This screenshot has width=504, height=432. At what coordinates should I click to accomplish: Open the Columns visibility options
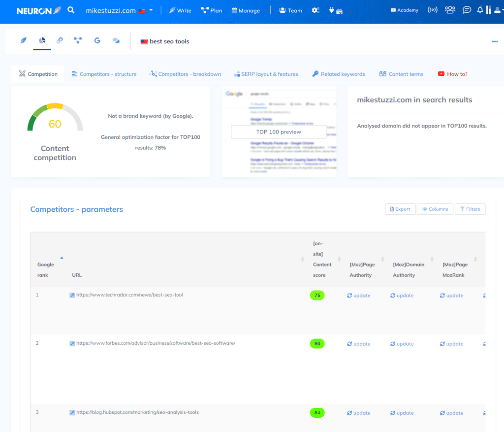point(435,209)
